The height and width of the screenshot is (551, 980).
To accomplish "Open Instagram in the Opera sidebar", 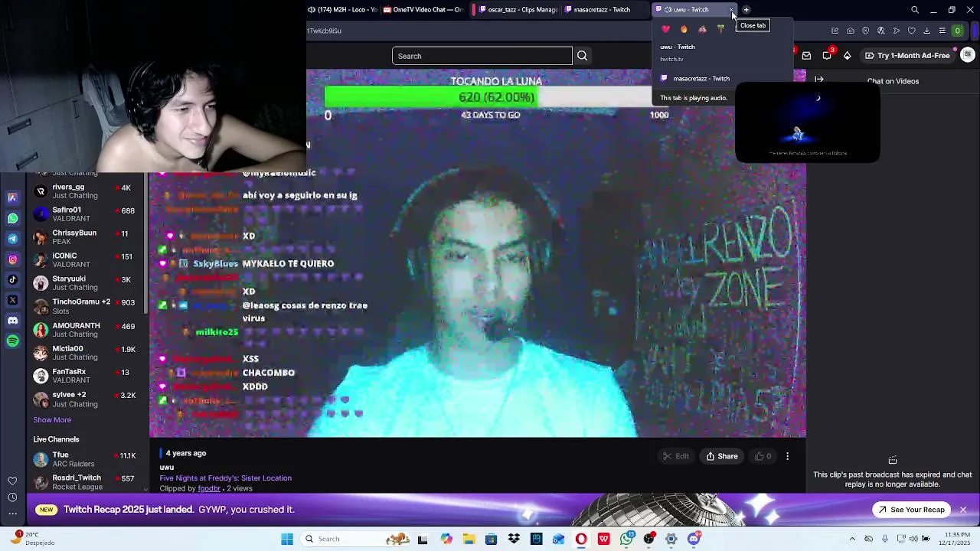I will pos(13,259).
